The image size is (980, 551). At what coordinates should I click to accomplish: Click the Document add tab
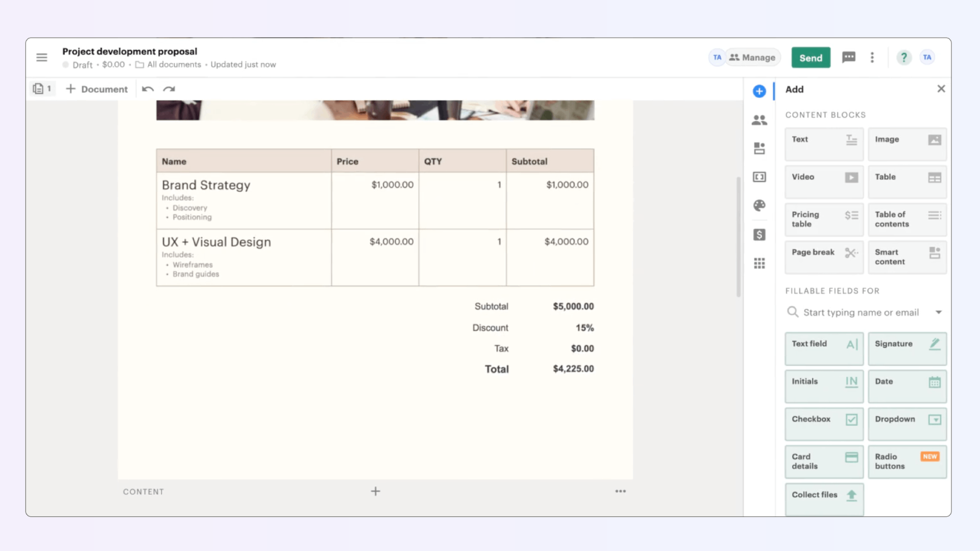pos(97,89)
